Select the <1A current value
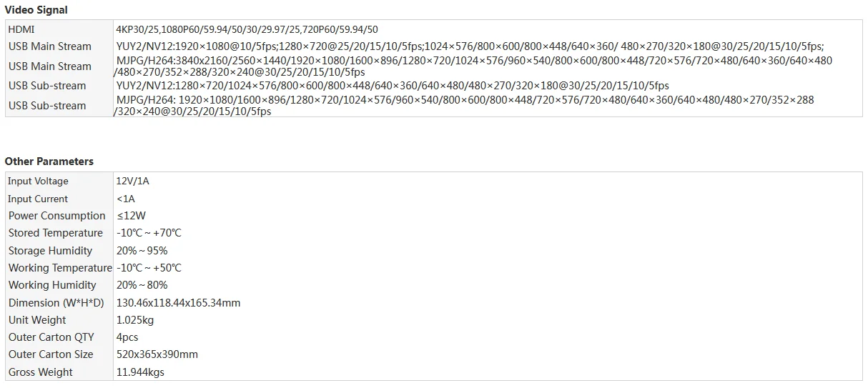 coord(126,199)
